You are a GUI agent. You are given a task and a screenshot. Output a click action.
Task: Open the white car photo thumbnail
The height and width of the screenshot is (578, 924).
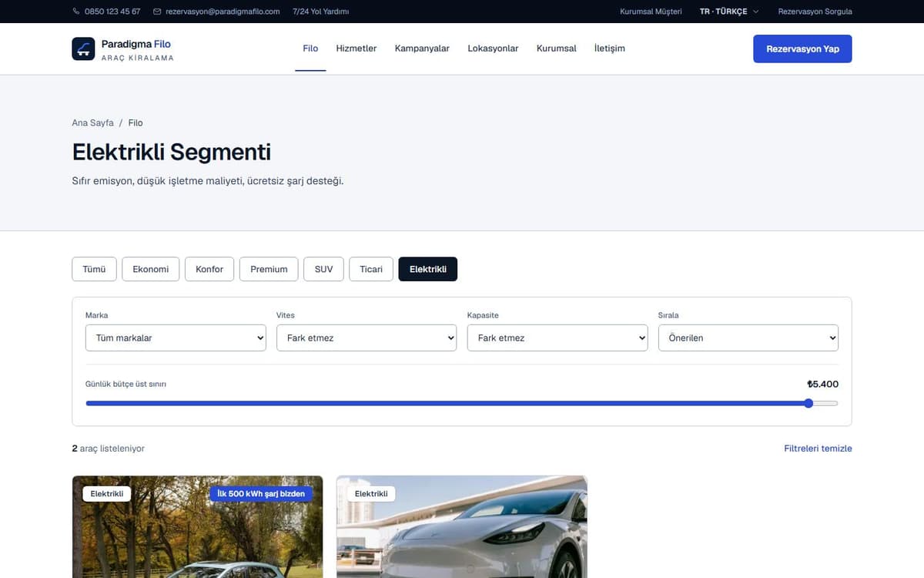point(462,527)
